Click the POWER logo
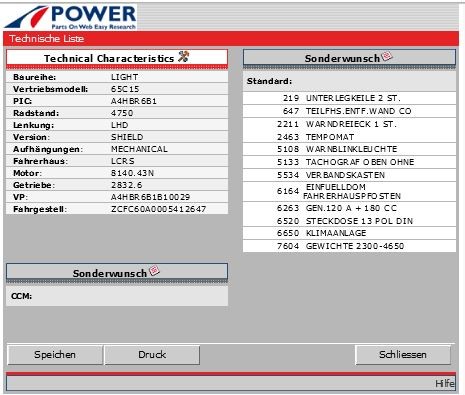Image resolution: width=465 pixels, height=395 pixels. pyautogui.click(x=71, y=17)
